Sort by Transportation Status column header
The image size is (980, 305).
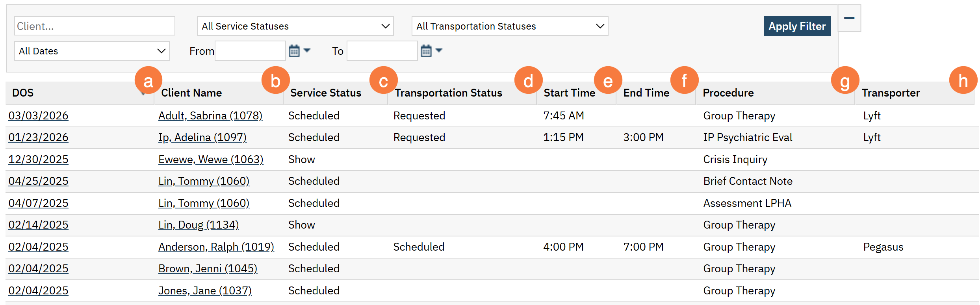(x=448, y=93)
